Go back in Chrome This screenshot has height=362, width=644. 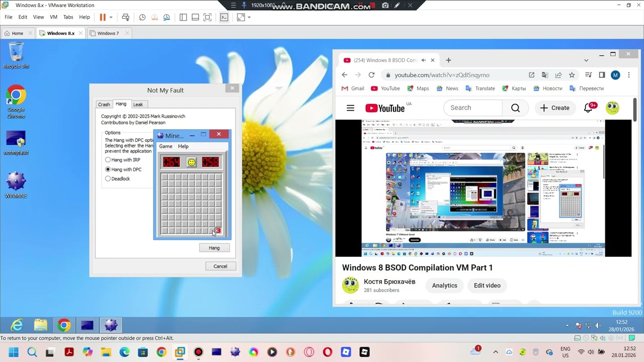[x=345, y=75]
